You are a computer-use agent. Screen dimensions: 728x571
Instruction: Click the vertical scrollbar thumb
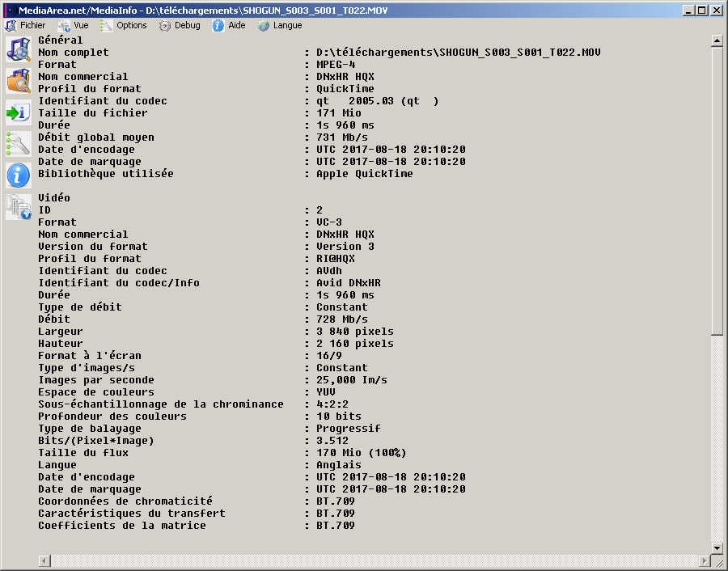[717, 191]
